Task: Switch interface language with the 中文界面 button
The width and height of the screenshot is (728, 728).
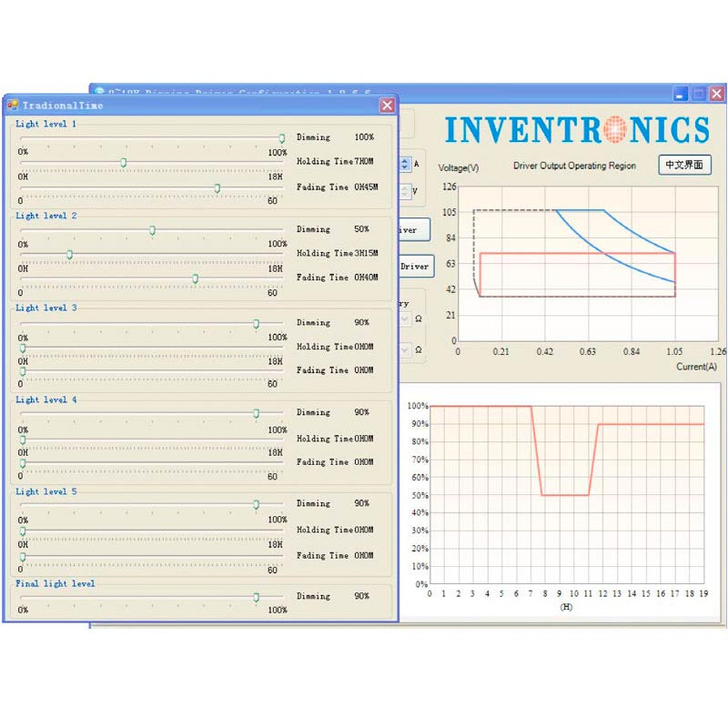Action: [684, 165]
